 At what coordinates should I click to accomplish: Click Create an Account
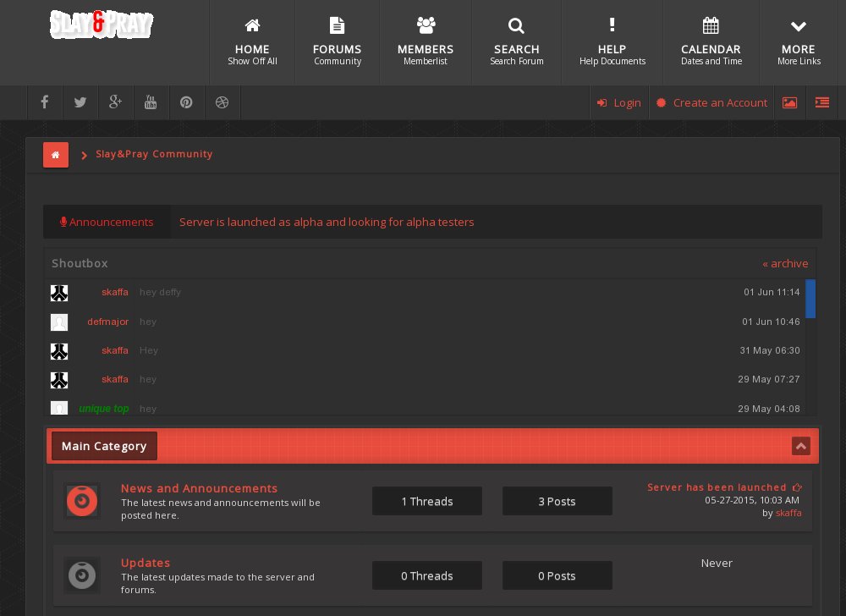coord(711,102)
